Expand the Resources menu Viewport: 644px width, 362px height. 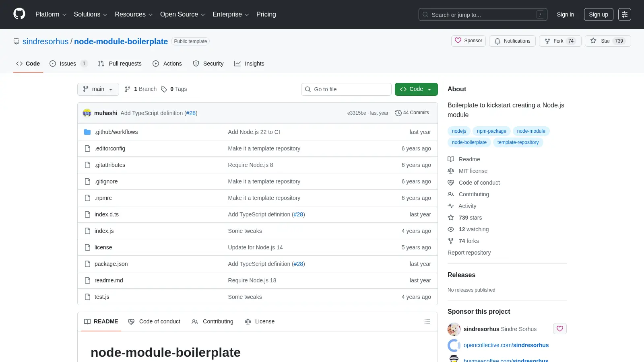click(134, 14)
